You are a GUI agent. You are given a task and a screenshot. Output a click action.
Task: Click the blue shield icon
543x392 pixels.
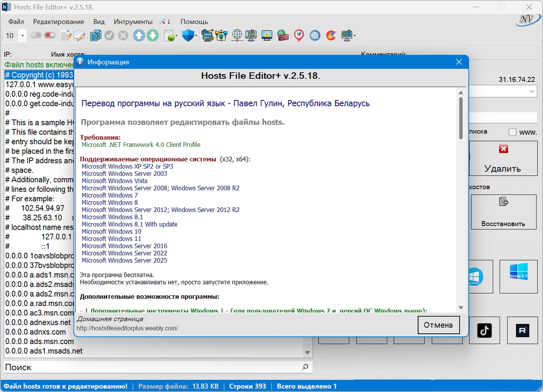187,35
